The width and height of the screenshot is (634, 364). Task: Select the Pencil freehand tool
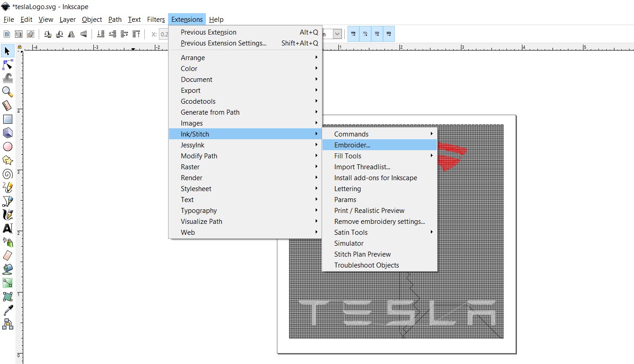tap(7, 187)
